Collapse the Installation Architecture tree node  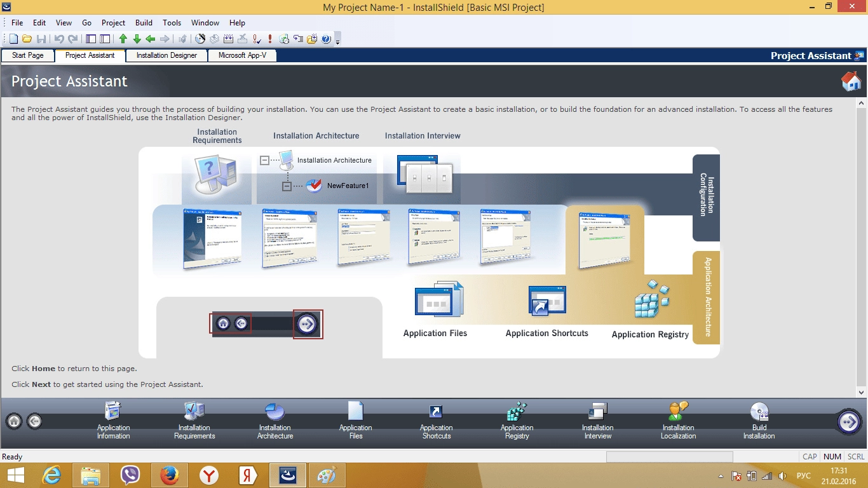point(264,161)
